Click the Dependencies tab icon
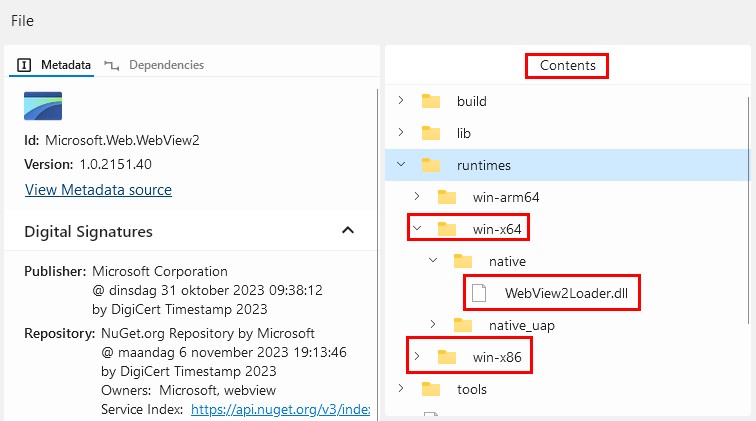Viewport: 756px width, 421px height. point(111,65)
